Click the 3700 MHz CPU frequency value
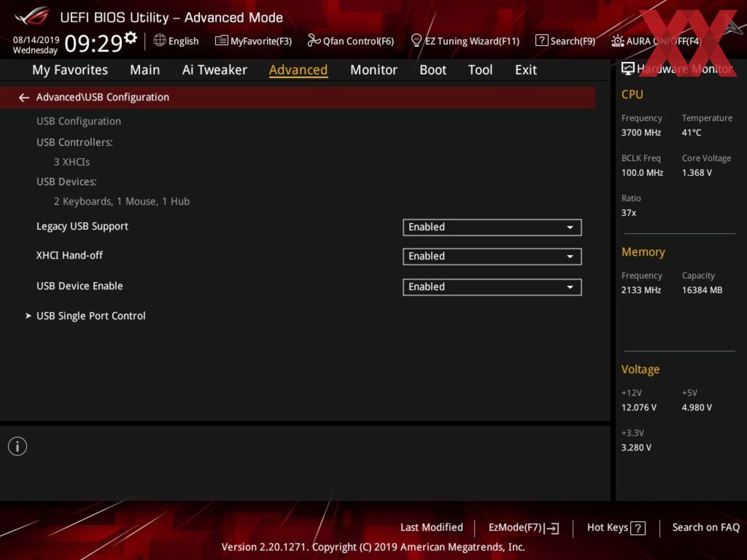The height and width of the screenshot is (560, 747). point(641,132)
